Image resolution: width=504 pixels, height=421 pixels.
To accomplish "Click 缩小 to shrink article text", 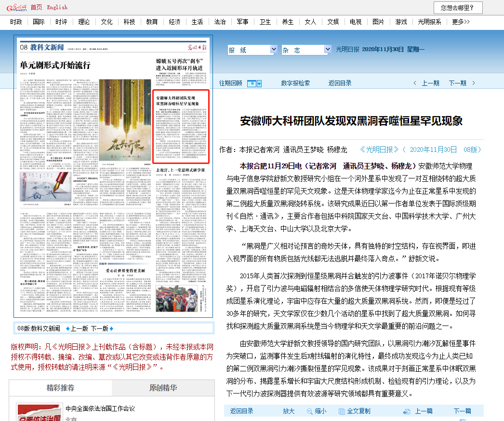I will 320,411.
